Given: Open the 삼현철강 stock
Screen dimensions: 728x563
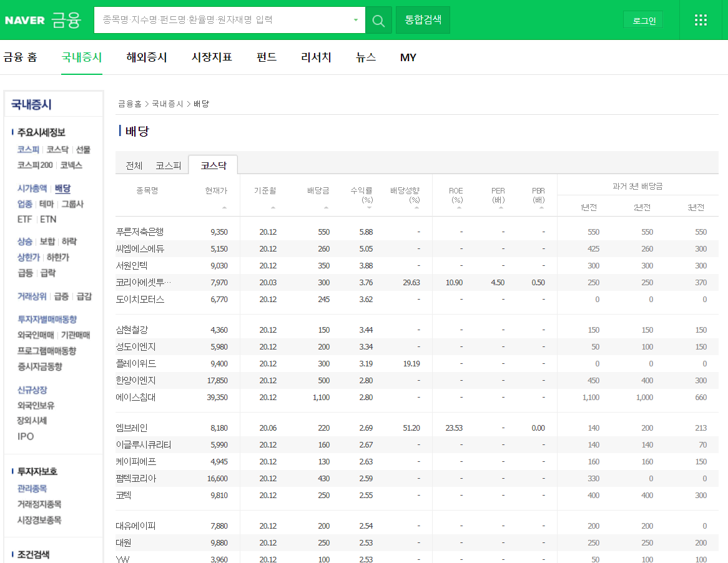Looking at the screenshot, I should point(132,330).
